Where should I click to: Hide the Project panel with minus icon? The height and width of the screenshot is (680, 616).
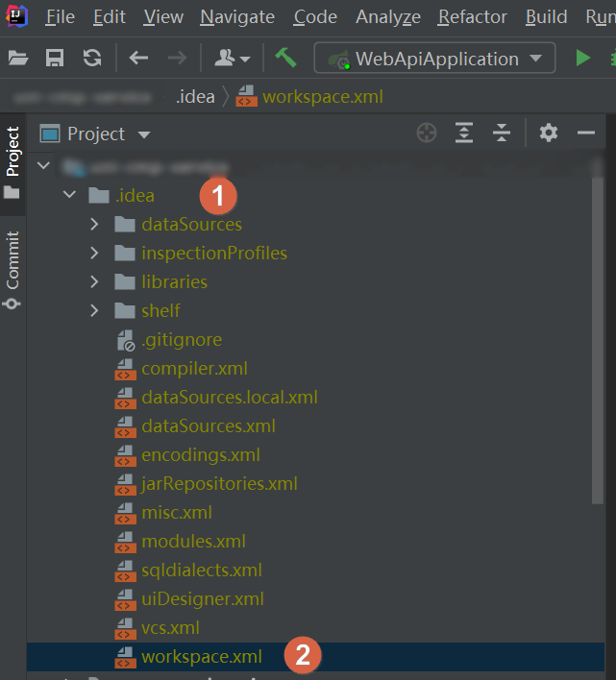click(x=586, y=134)
